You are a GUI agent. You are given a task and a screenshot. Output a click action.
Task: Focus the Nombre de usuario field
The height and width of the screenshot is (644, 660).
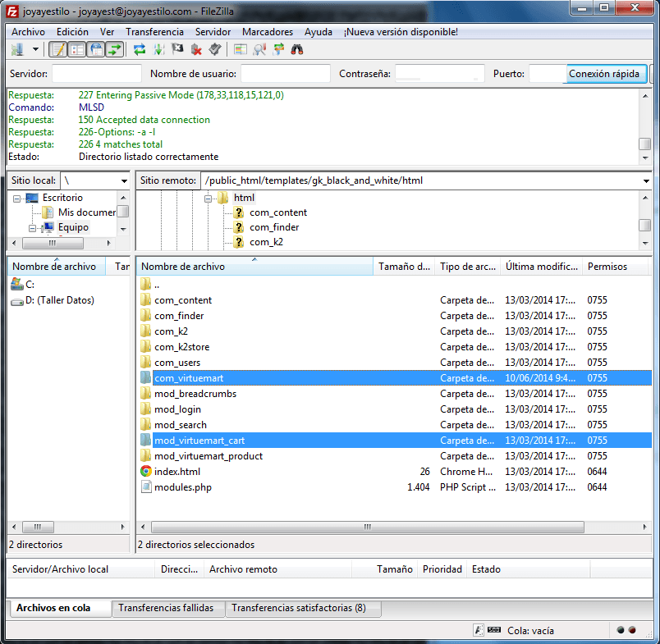coord(286,74)
